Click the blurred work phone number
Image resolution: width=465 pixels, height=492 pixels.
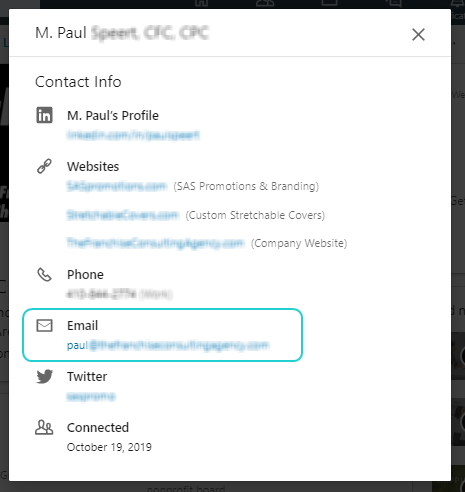pyautogui.click(x=101, y=294)
